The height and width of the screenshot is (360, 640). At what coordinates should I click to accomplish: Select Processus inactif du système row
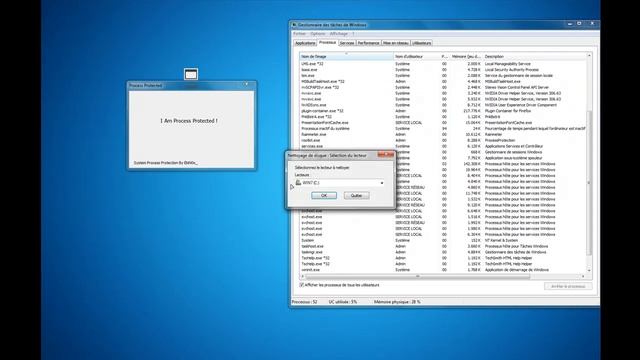[x=443, y=129]
